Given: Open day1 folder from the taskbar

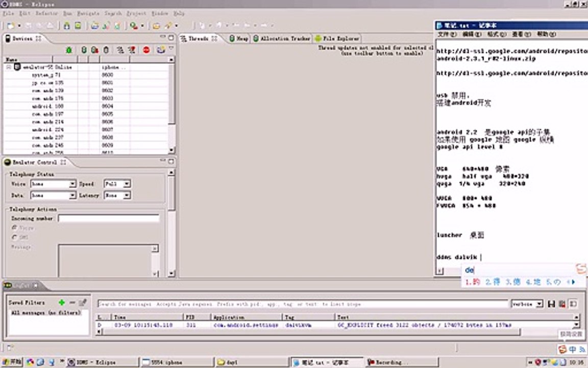Looking at the screenshot, I should click(x=251, y=362).
